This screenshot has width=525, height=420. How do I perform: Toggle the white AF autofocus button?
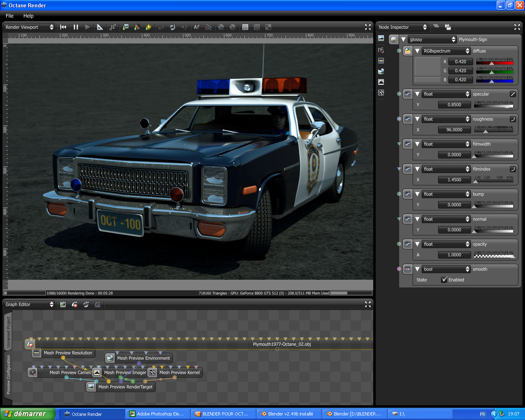[x=197, y=27]
